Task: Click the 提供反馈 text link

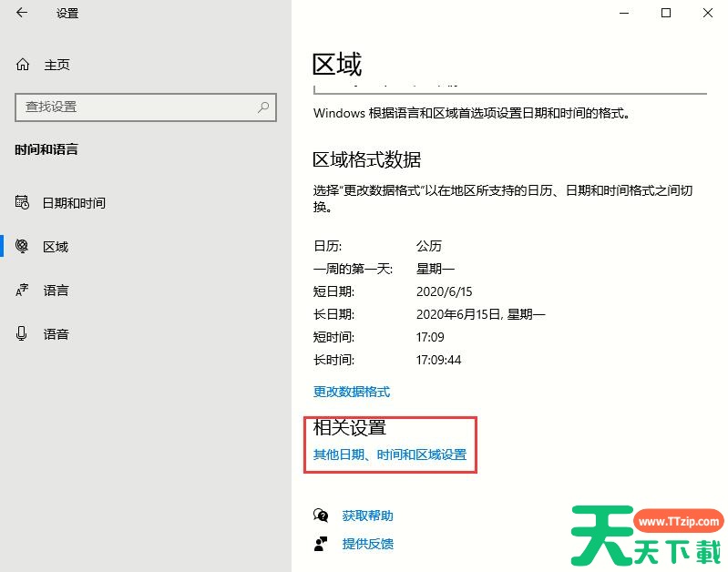Action: [367, 544]
